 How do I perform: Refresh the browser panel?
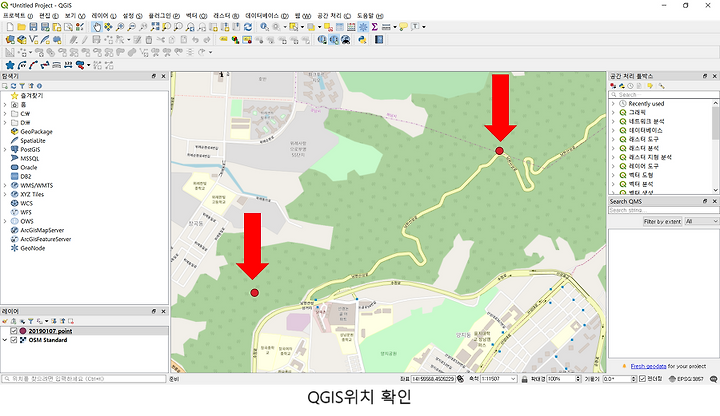click(x=13, y=86)
